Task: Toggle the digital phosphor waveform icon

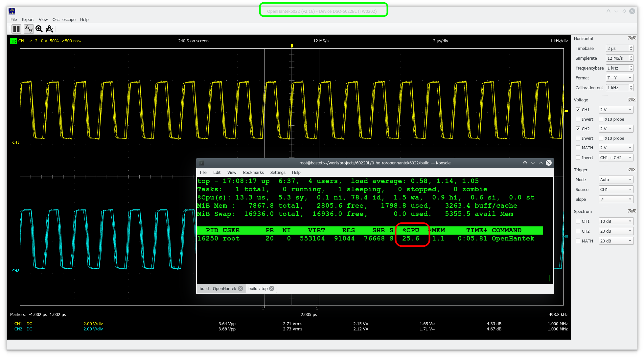Action: pyautogui.click(x=29, y=29)
